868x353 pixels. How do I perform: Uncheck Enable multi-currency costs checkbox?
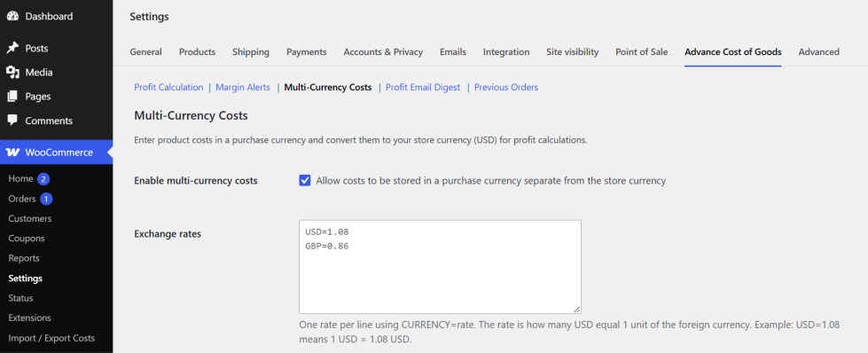tap(305, 181)
